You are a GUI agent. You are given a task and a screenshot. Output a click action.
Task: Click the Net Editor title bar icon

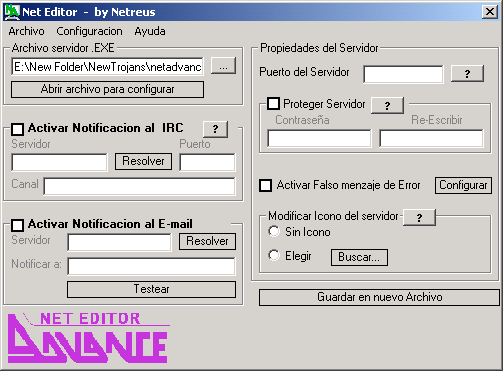[12, 12]
